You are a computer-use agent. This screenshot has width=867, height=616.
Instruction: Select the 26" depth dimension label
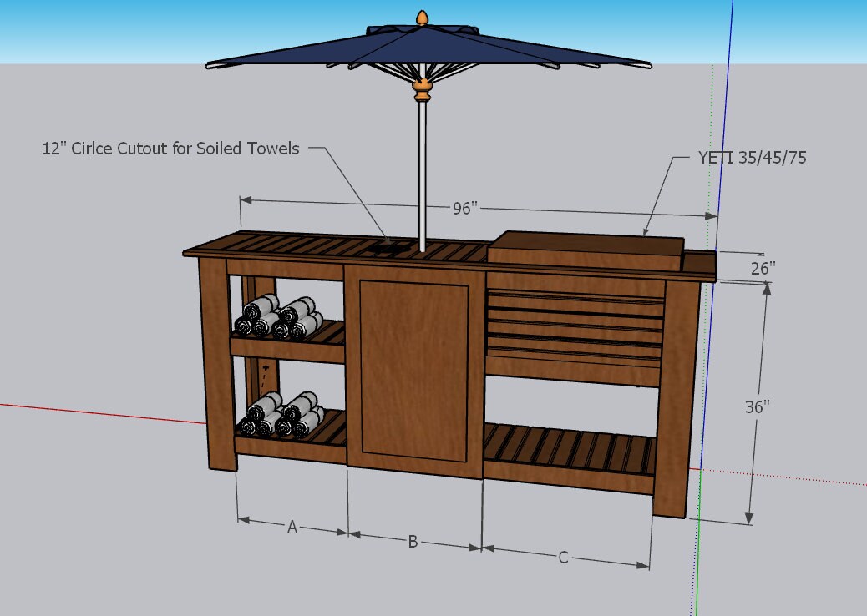coord(763,268)
